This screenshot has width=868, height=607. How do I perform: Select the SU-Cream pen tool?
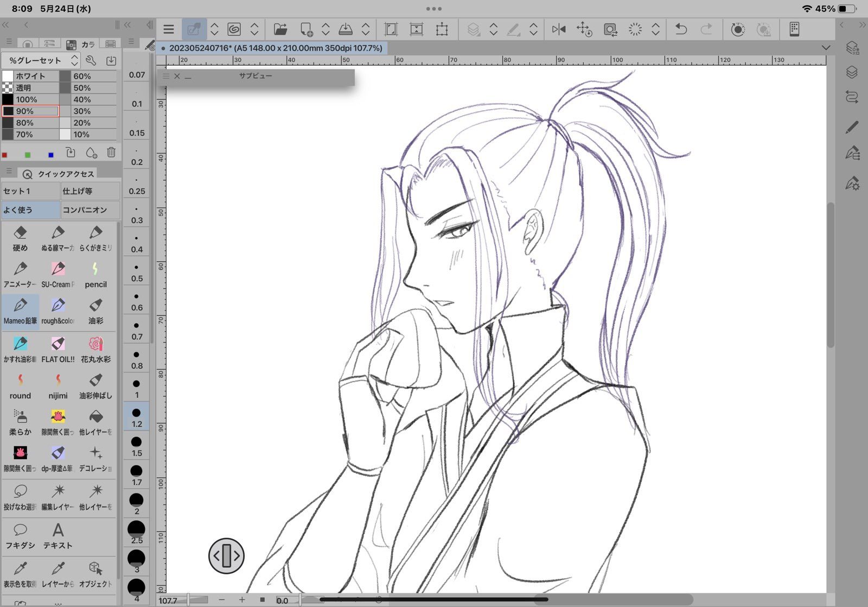[58, 275]
